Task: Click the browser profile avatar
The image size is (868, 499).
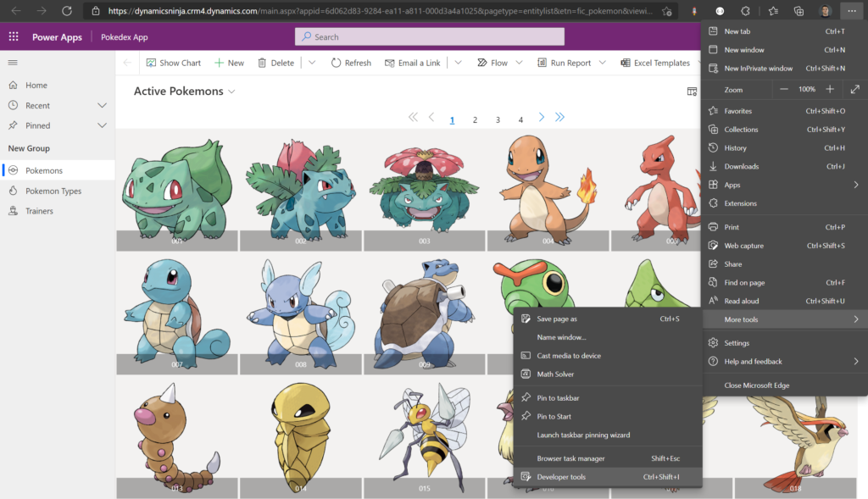Action: point(826,11)
